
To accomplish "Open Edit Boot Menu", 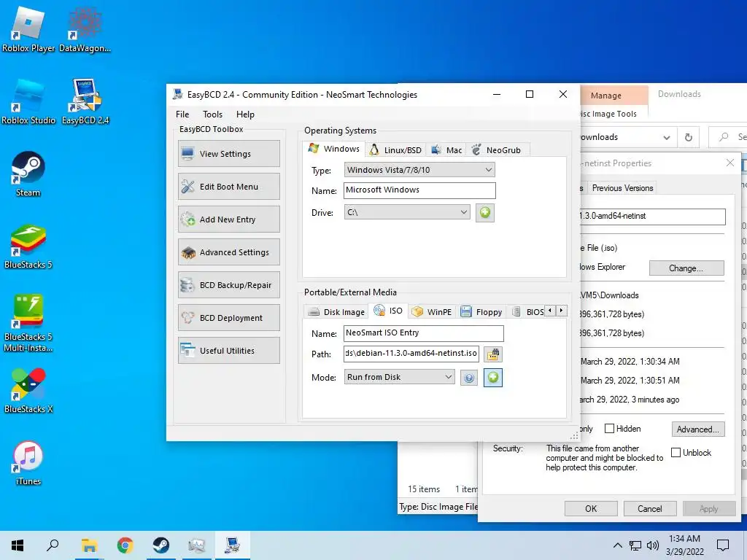I will tap(228, 186).
